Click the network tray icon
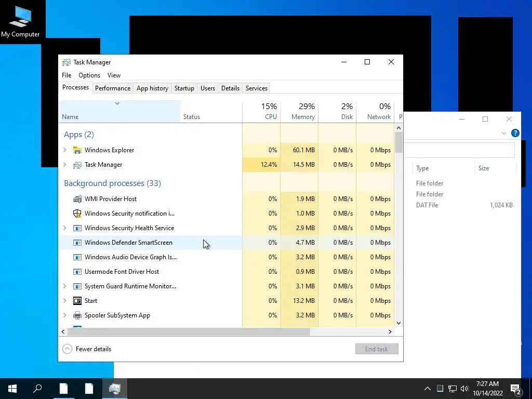 pyautogui.click(x=453, y=389)
